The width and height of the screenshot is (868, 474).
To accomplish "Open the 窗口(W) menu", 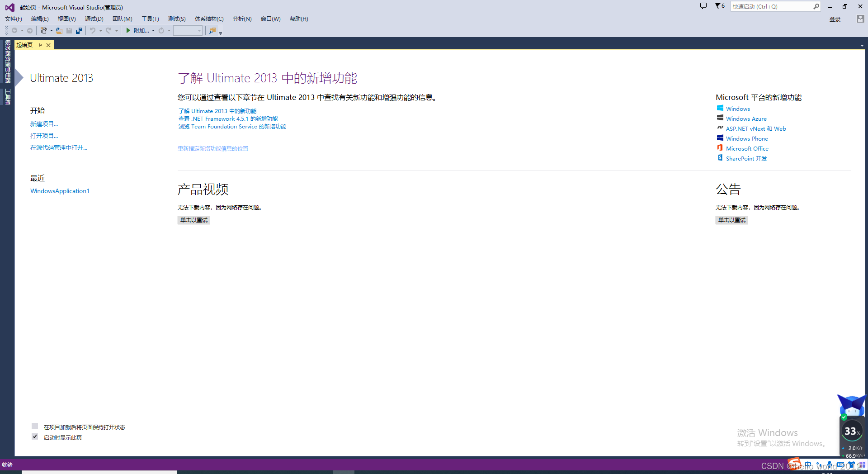I will (271, 19).
